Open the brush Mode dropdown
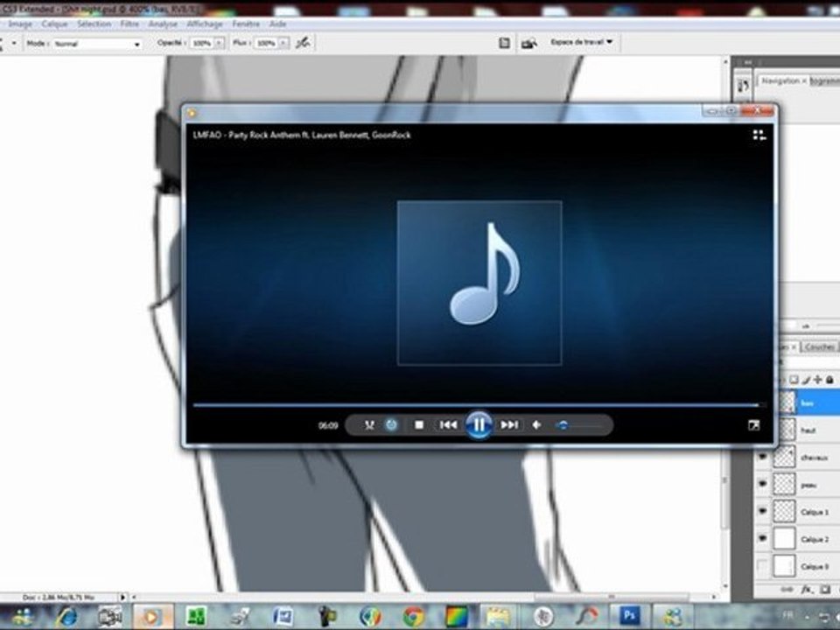This screenshot has width=840, height=630. coord(97,44)
